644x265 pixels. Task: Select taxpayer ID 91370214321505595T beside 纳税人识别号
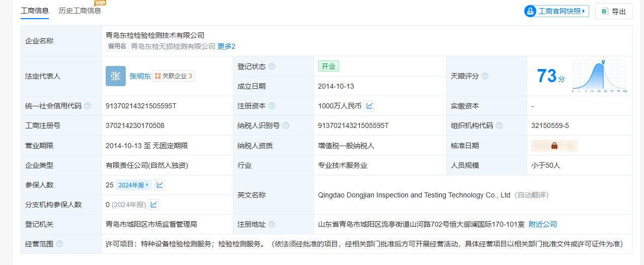point(353,125)
